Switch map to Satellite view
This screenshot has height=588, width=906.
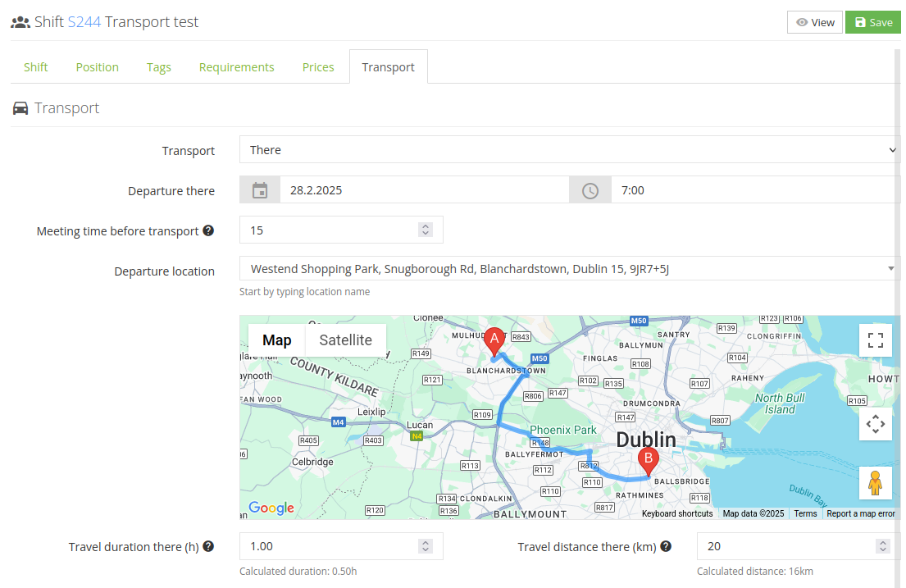point(345,340)
